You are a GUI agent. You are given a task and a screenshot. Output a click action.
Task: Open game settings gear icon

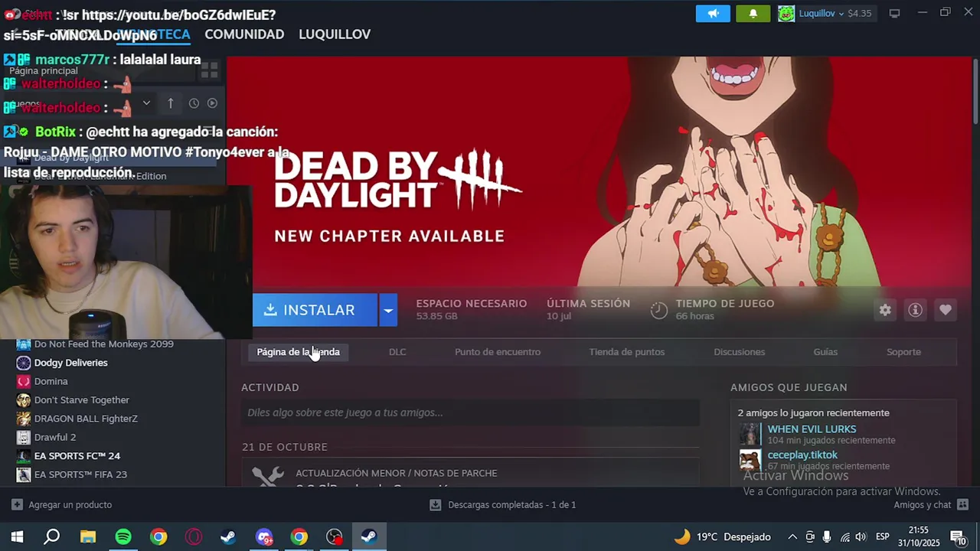[885, 310]
